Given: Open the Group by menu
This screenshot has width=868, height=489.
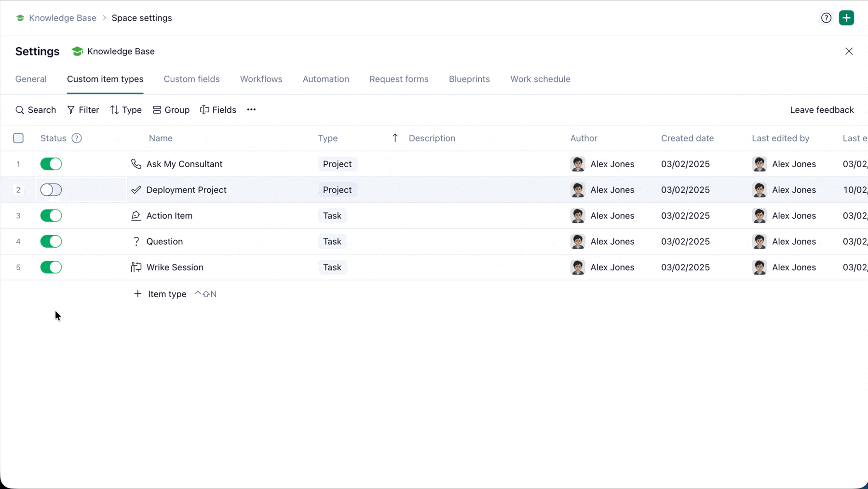Looking at the screenshot, I should (x=171, y=110).
